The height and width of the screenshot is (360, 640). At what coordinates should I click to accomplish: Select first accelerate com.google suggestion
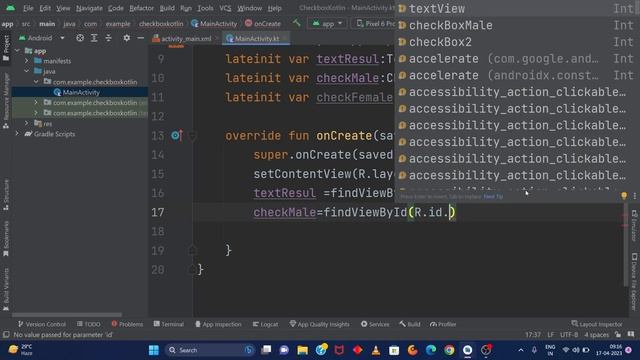click(517, 59)
